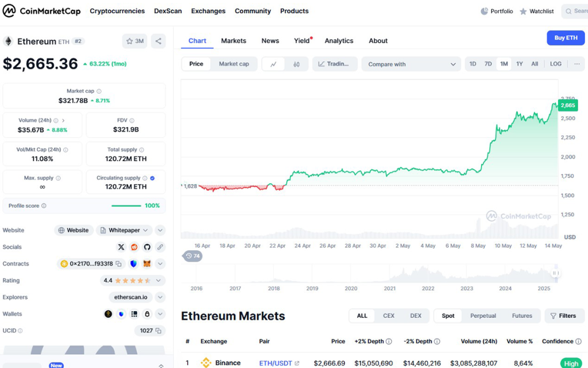Select candlestick chart type icon
The image size is (588, 368).
pos(296,64)
